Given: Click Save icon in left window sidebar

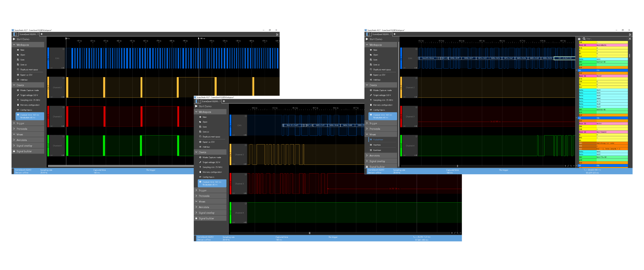Looking at the screenshot, I should point(18,60).
